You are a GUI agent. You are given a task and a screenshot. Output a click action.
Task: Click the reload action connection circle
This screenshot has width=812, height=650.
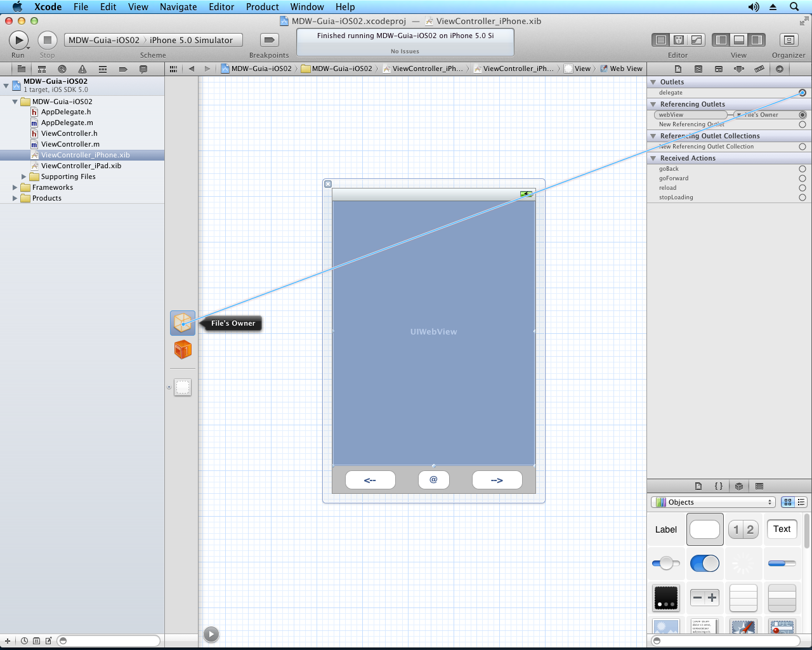(802, 188)
